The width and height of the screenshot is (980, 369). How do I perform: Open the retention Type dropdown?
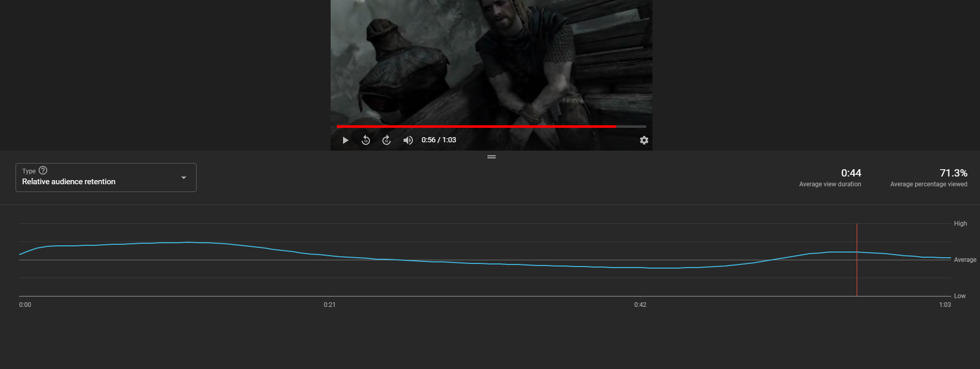pyautogui.click(x=106, y=178)
